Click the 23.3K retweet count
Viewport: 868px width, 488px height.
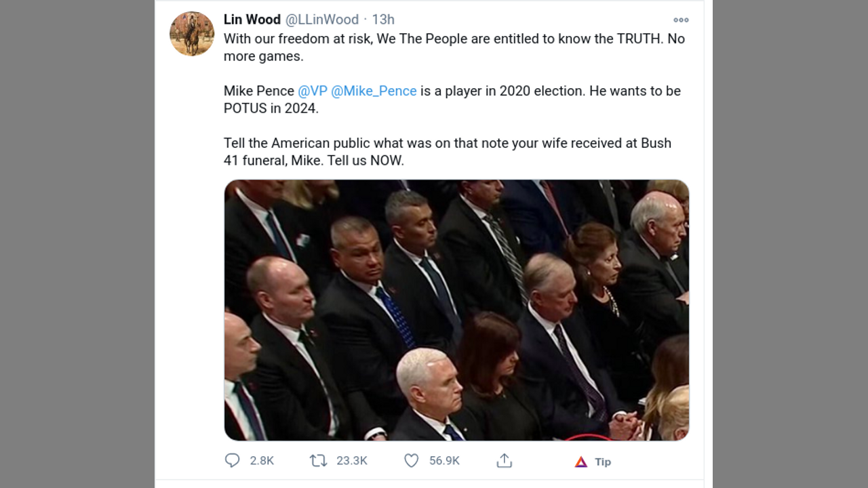(x=352, y=461)
